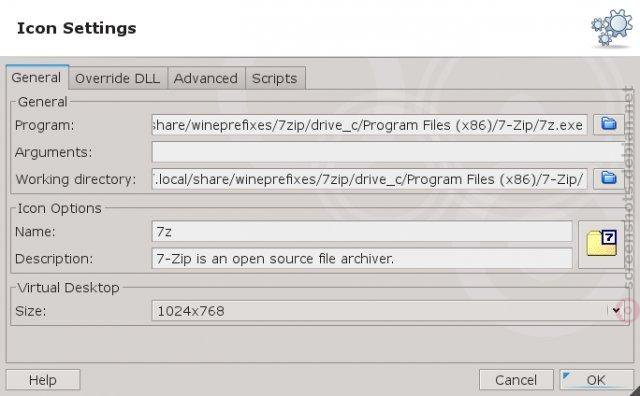Click the dropdown arrow for Size

(616, 311)
